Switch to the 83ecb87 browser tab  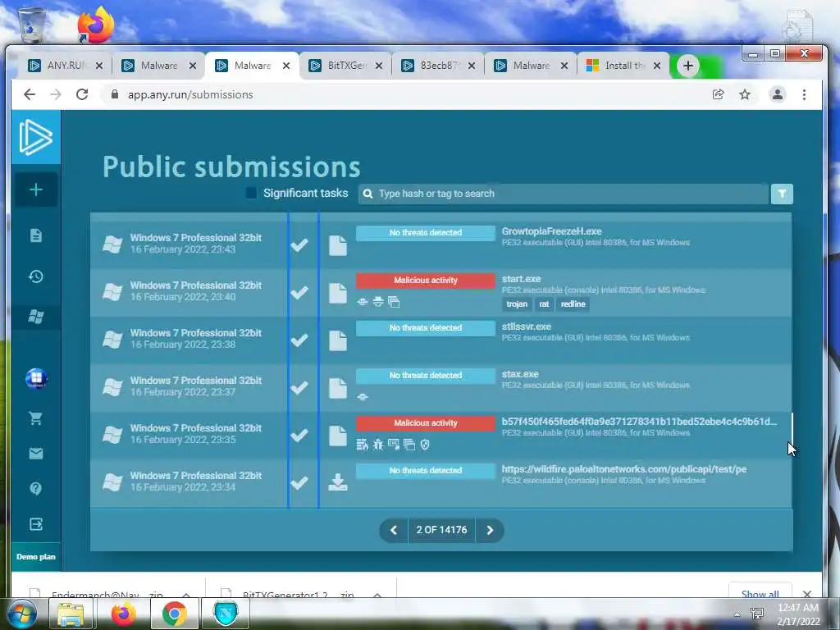point(438,66)
